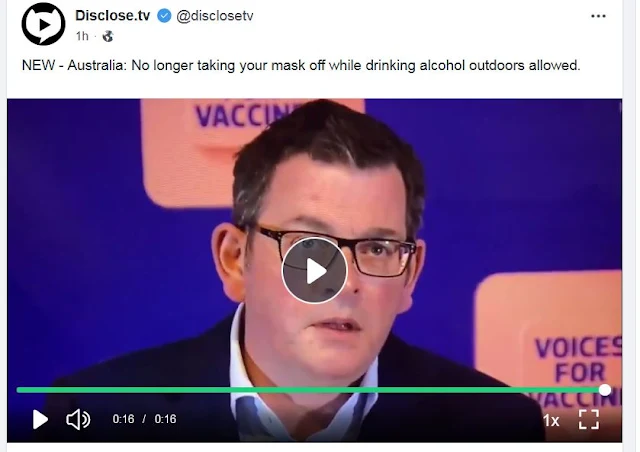This screenshot has height=452, width=640.
Task: Click the green video progress bar
Action: coord(310,390)
